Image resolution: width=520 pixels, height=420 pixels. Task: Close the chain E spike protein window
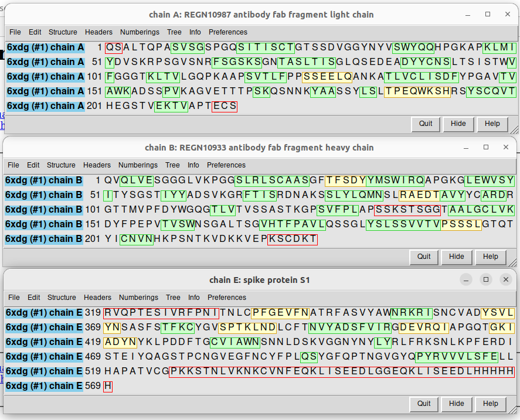505,280
